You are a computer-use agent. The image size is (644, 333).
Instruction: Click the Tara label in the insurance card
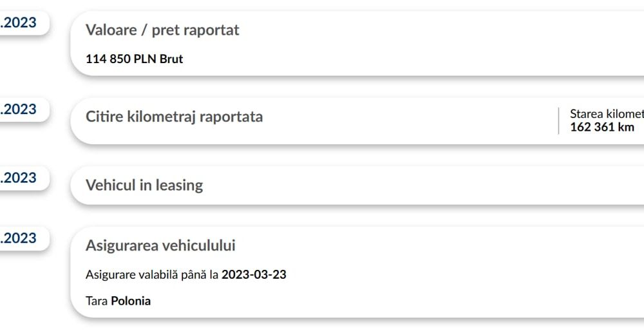point(97,301)
